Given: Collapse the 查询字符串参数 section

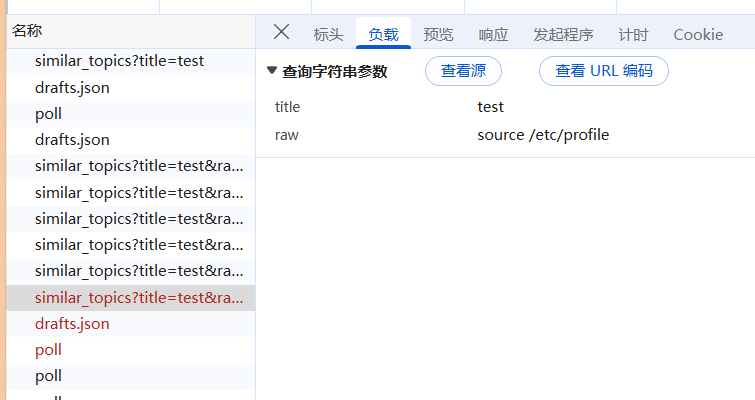Looking at the screenshot, I should (x=272, y=71).
